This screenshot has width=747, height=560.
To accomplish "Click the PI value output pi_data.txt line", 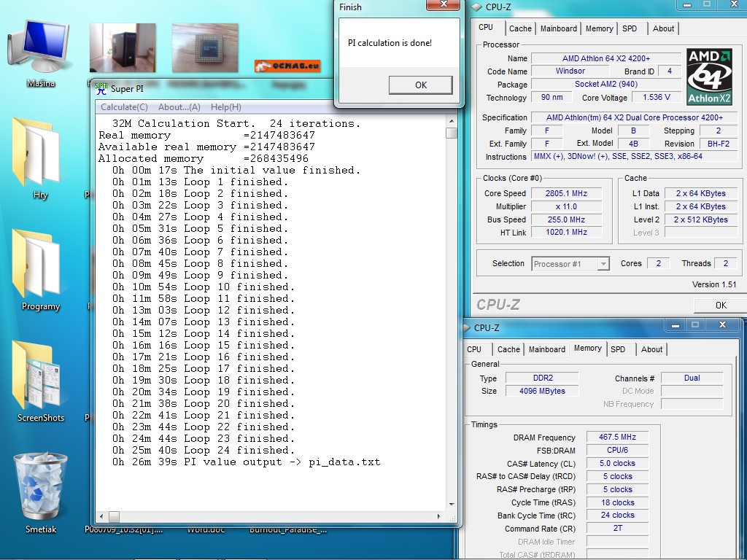I will [247, 462].
